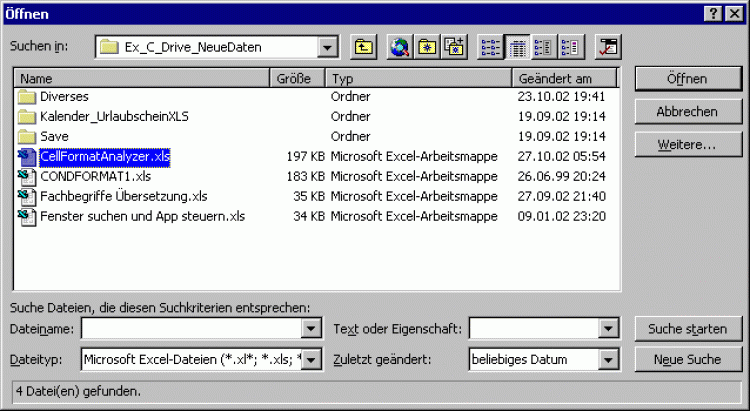Open the Dateityp dropdown list
Viewport: 750px width, 411px height.
pyautogui.click(x=310, y=360)
